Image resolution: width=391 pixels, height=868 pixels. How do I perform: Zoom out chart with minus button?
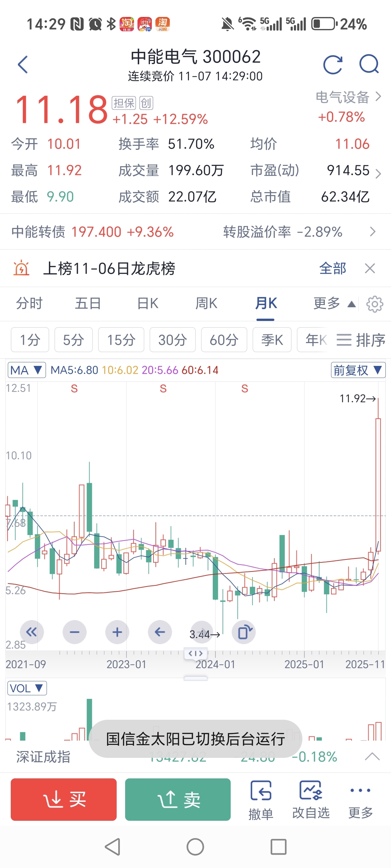tap(75, 632)
